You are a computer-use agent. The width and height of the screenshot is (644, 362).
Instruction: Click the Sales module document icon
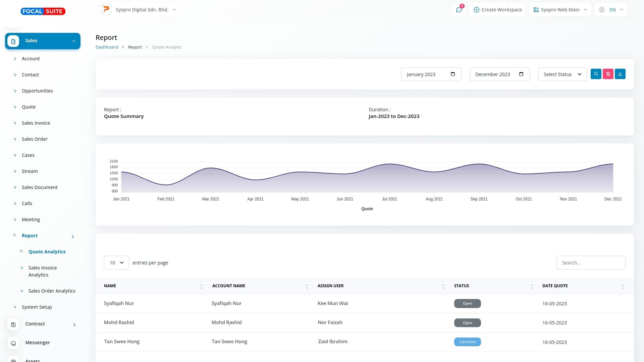(13, 41)
